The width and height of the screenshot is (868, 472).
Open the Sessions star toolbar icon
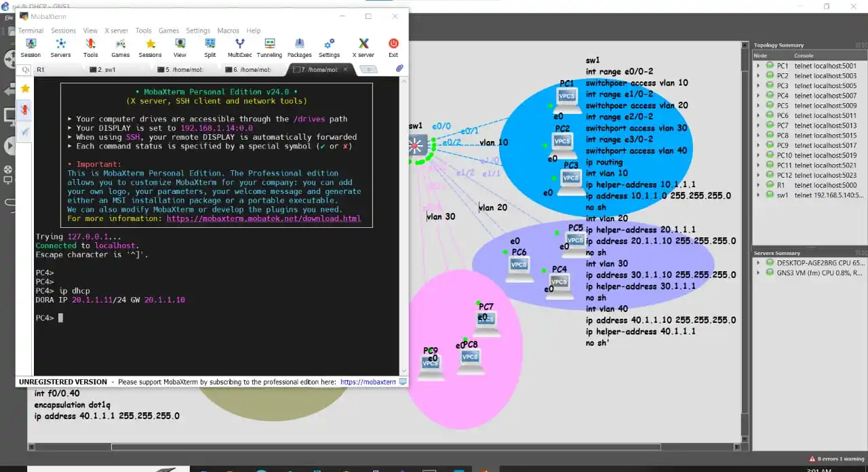[x=150, y=47]
